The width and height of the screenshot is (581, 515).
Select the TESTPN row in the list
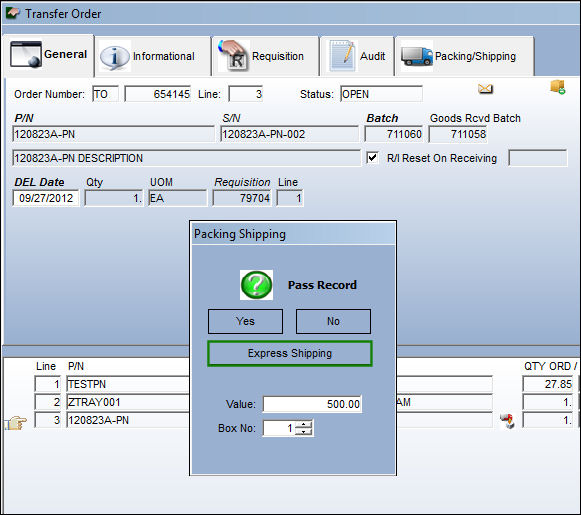point(128,384)
